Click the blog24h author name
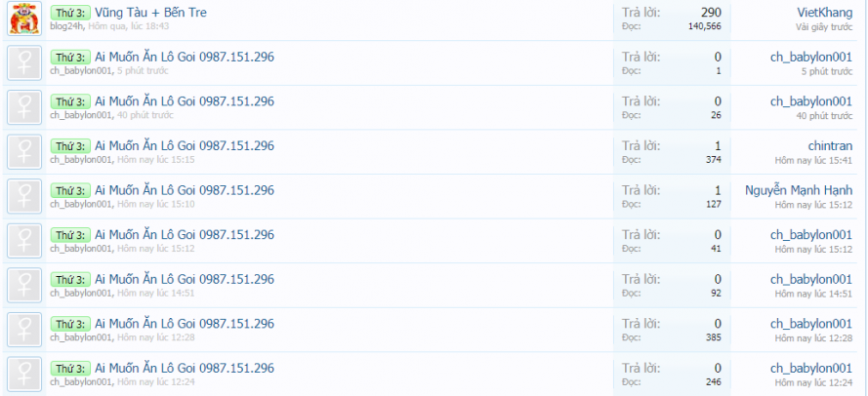Image resolution: width=868 pixels, height=396 pixels. click(x=67, y=27)
